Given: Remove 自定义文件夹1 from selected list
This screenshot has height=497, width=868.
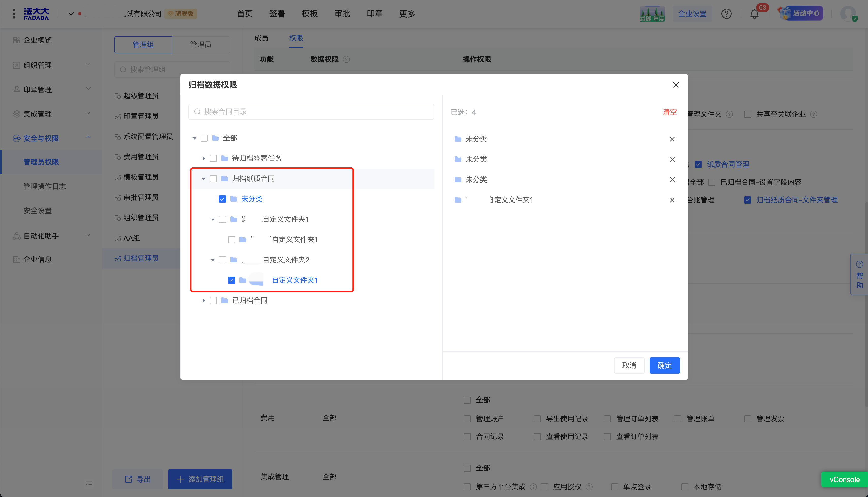Looking at the screenshot, I should pyautogui.click(x=672, y=200).
